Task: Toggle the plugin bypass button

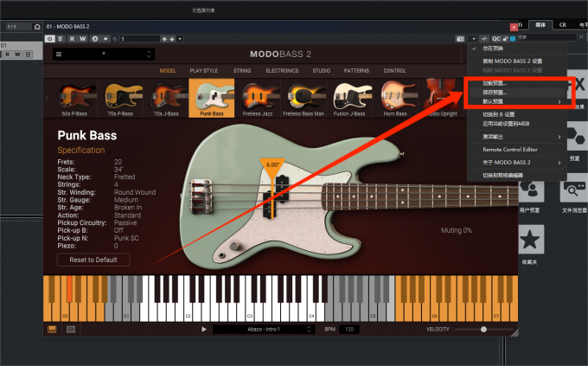Action: (61, 39)
